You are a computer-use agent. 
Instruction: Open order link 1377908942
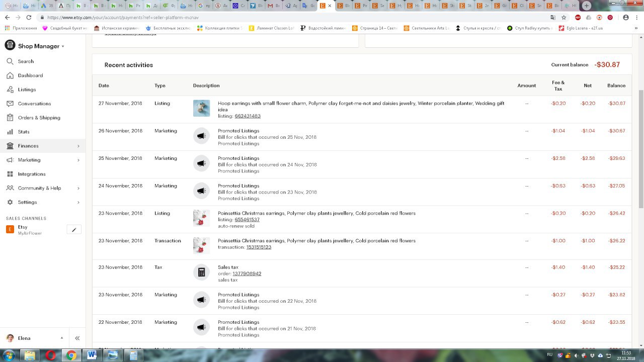(247, 274)
